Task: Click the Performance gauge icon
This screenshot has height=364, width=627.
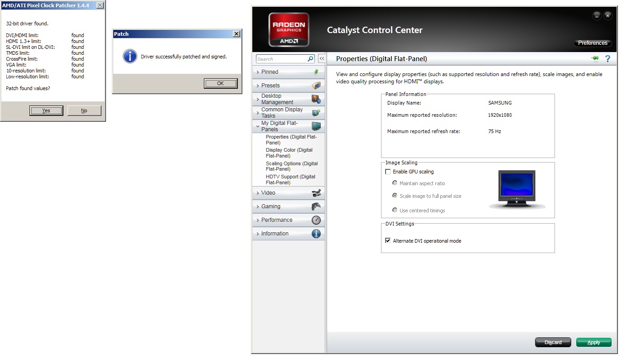Action: click(x=316, y=220)
